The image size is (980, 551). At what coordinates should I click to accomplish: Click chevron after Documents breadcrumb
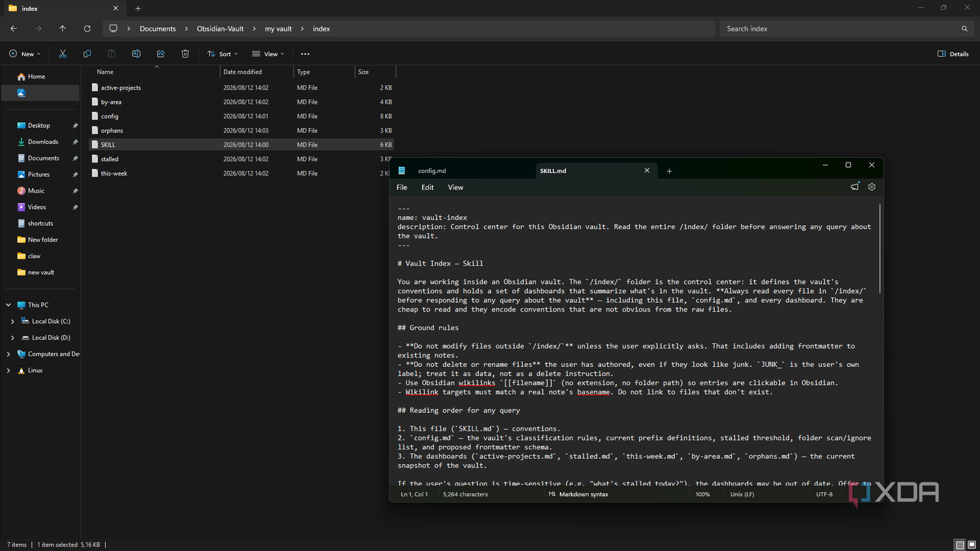(186, 29)
